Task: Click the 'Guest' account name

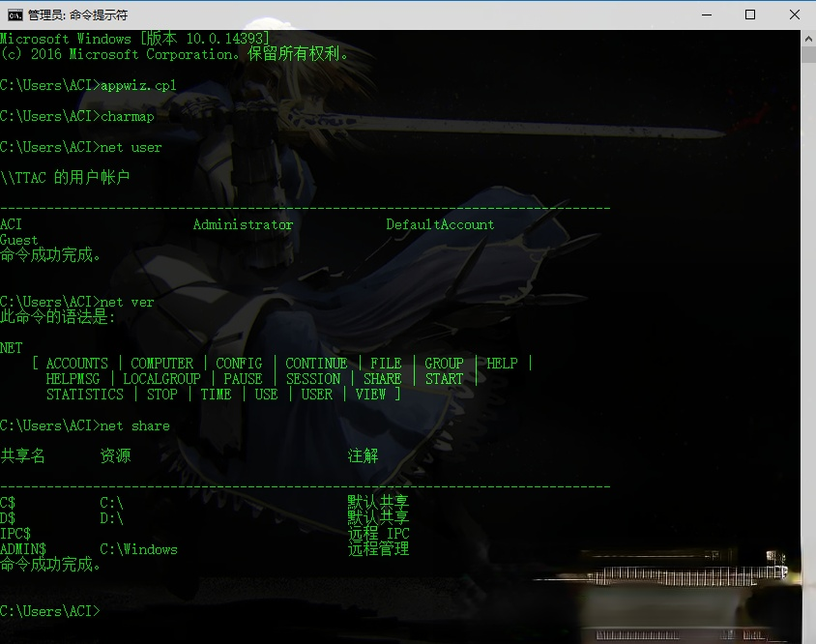Action: pyautogui.click(x=18, y=240)
